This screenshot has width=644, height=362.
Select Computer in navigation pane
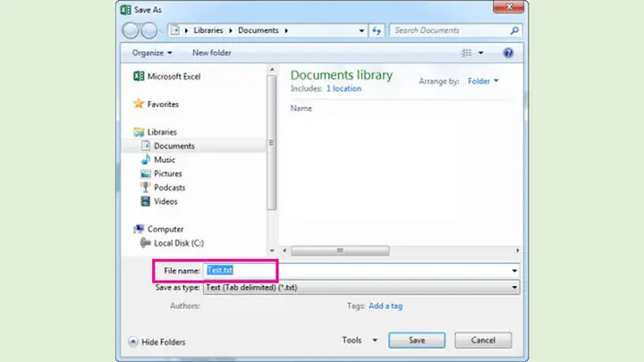pyautogui.click(x=165, y=229)
